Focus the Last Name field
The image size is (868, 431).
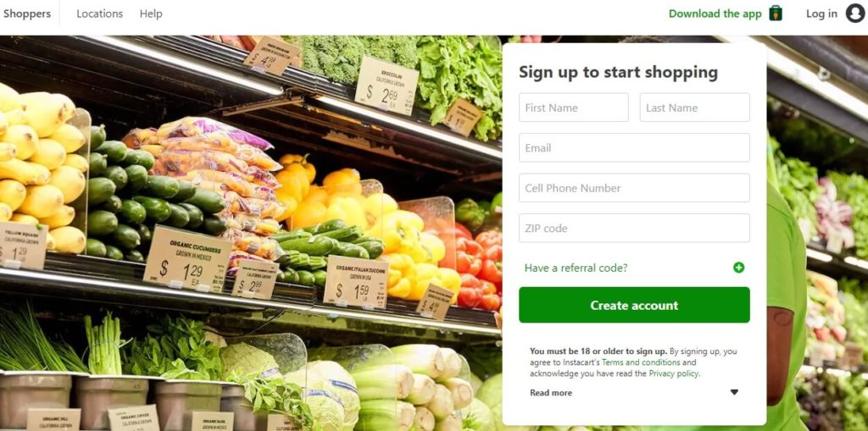[x=695, y=108]
